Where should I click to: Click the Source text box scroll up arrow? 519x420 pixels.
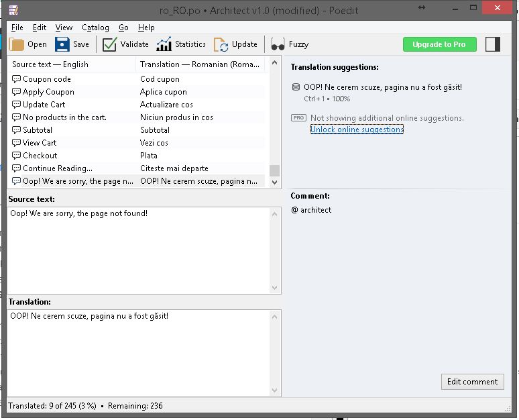274,214
